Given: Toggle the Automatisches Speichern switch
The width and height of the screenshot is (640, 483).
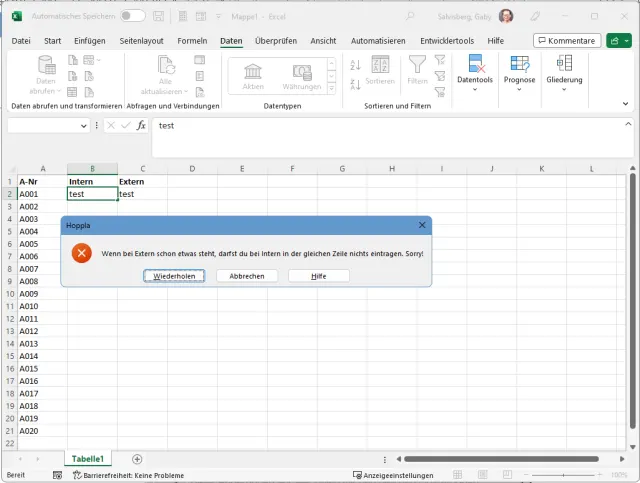Looking at the screenshot, I should click(x=132, y=16).
